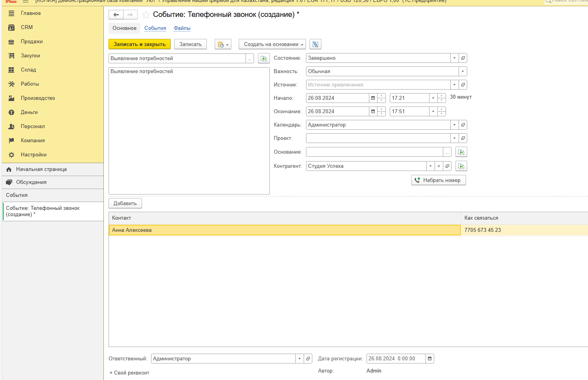Open calendar picker for Начало date
This screenshot has width=588, height=380.
[373, 98]
